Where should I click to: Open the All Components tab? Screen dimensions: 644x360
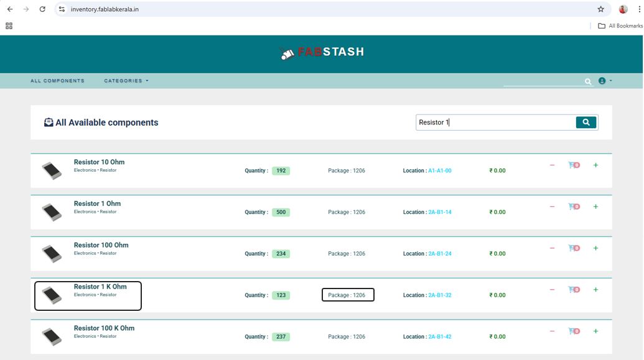(57, 81)
